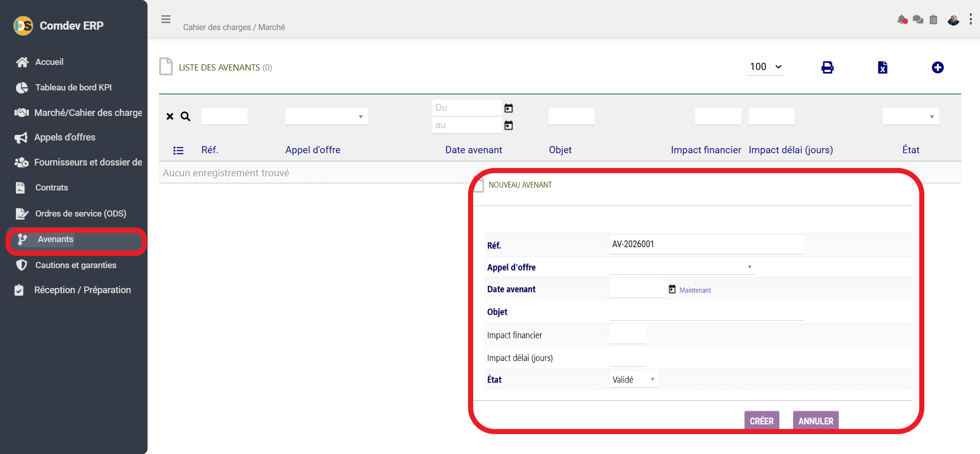This screenshot has width=980, height=454.
Task: Sort by Impact financier column header
Action: coord(706,150)
